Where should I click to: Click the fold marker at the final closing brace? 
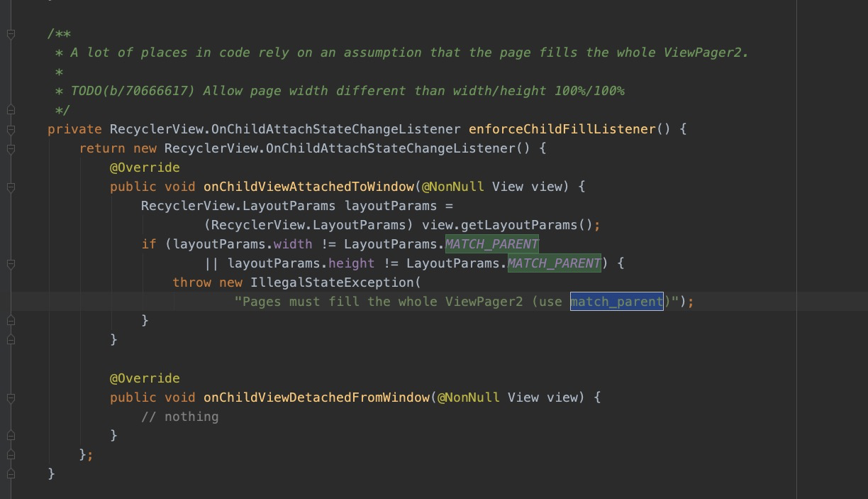(10, 473)
